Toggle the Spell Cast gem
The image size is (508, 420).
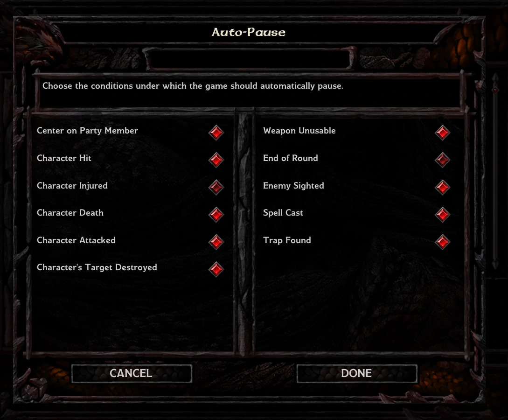(443, 214)
